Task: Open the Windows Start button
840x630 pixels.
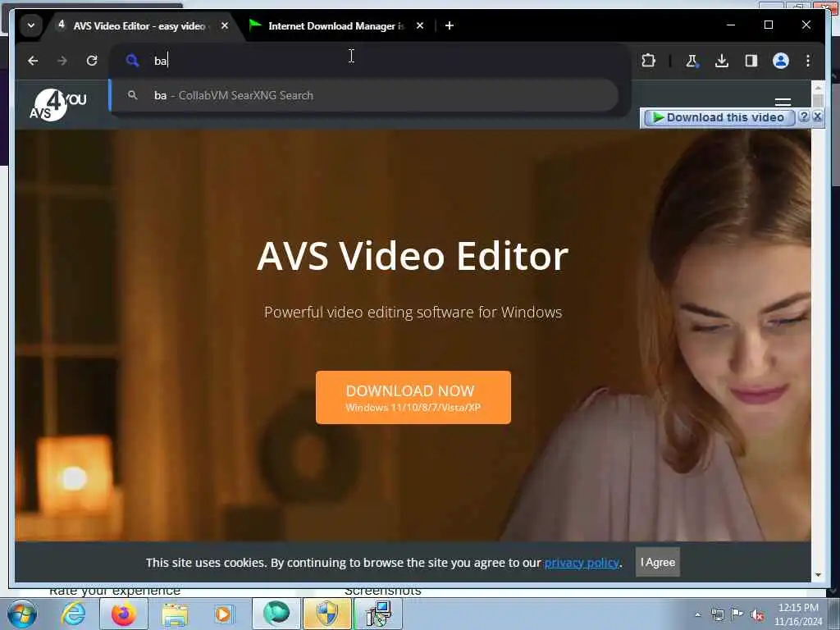Action: click(x=22, y=614)
